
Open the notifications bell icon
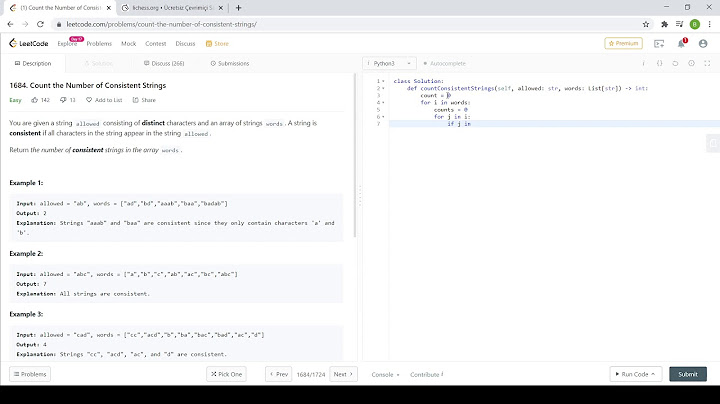[682, 43]
